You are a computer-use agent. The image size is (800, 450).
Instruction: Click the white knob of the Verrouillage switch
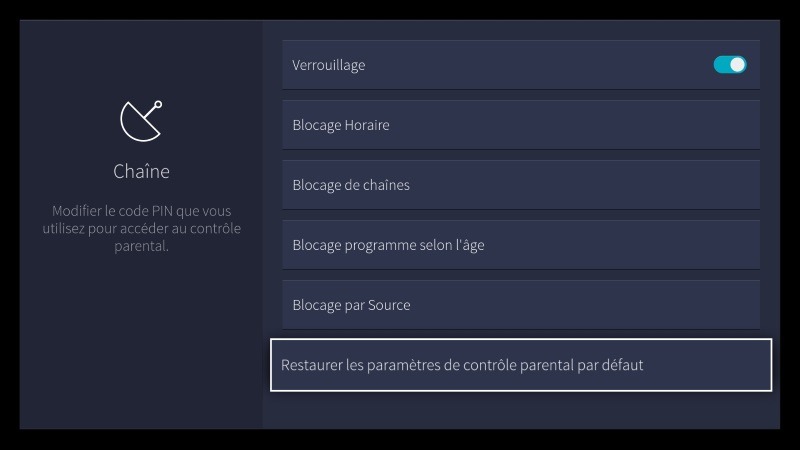(738, 65)
